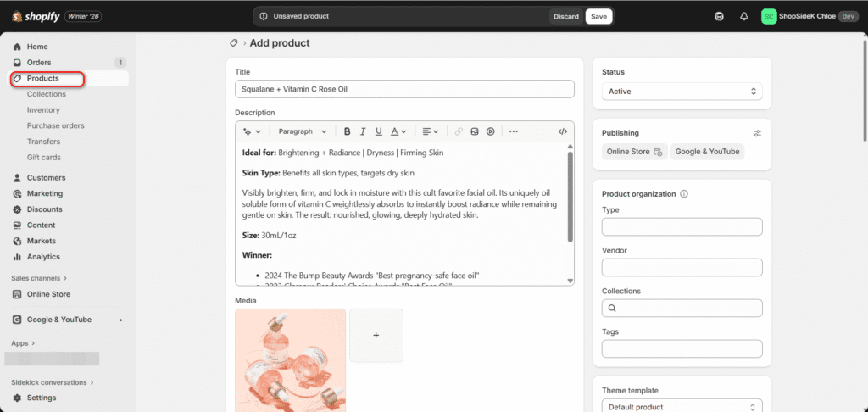Click the Discard button
The image size is (868, 412).
coord(566,17)
